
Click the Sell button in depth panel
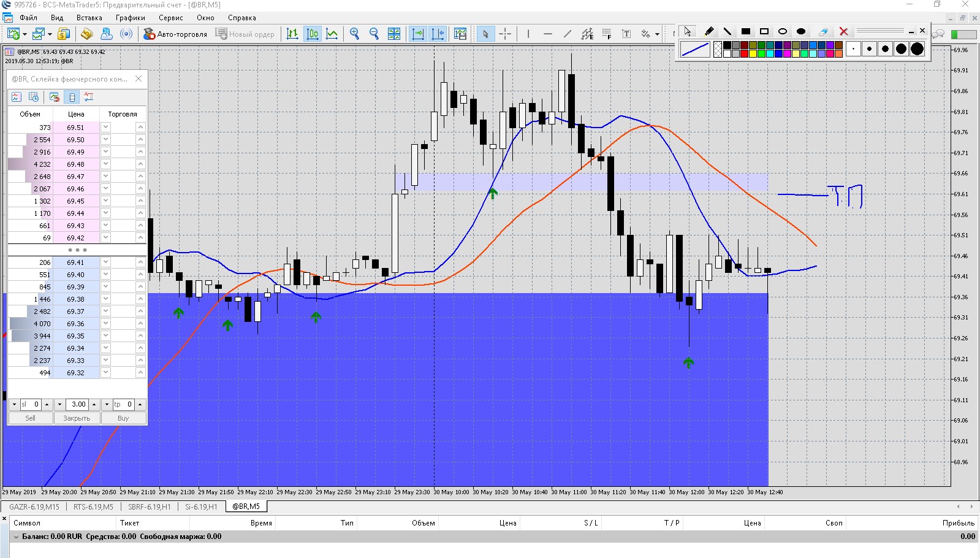30,418
